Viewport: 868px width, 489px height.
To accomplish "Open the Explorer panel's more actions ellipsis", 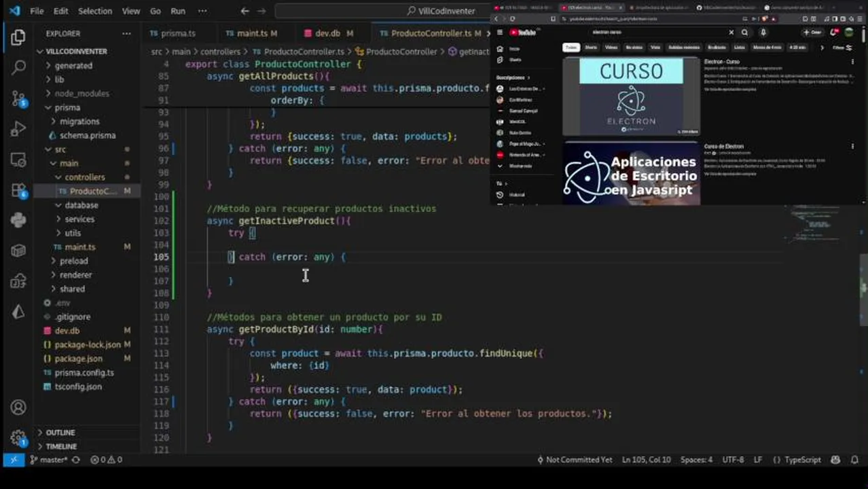I will 126,33.
